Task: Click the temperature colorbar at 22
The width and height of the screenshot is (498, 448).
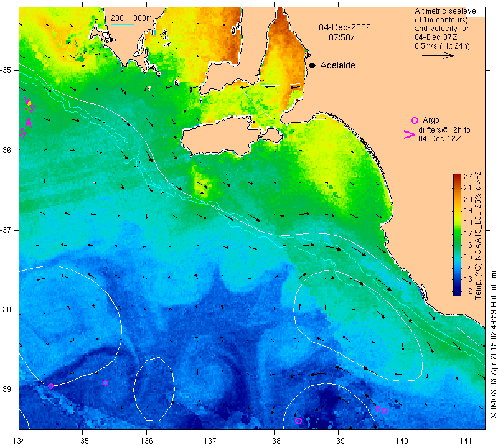Action: [x=457, y=177]
